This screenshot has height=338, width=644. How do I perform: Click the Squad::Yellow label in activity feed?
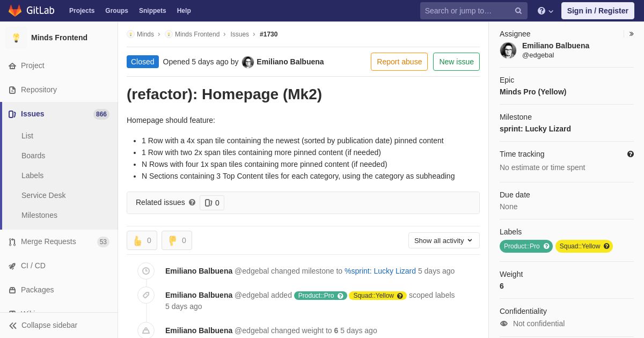click(x=378, y=296)
